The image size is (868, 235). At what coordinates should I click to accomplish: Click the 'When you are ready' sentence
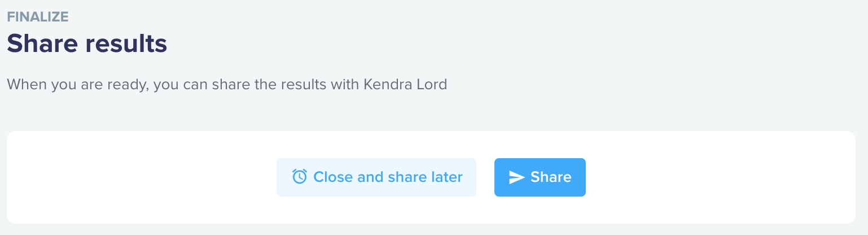(227, 85)
